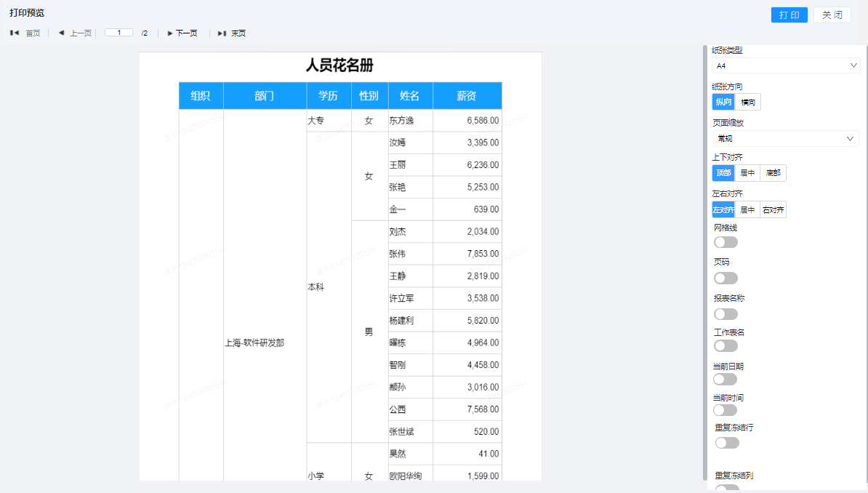This screenshot has height=493, width=868.
Task: Enable worksheet name (工作表名) switch
Action: click(x=726, y=346)
